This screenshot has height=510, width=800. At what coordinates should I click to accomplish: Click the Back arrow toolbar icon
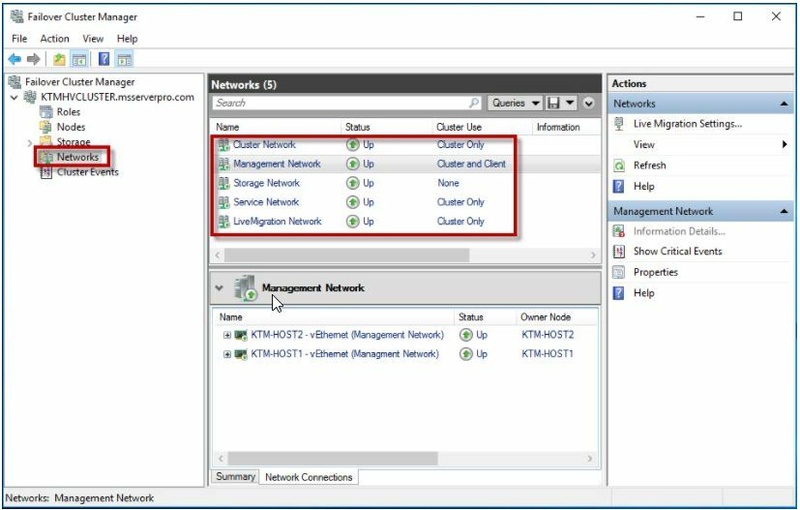pos(15,59)
